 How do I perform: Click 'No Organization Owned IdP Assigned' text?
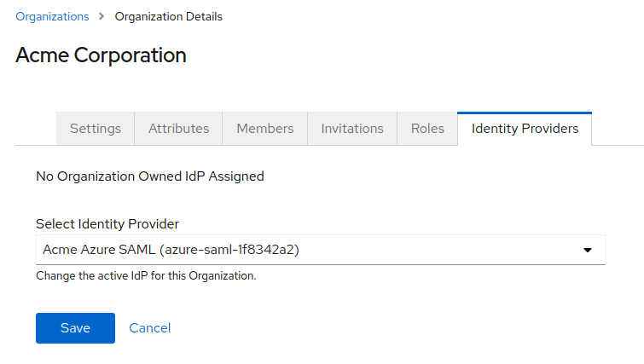(150, 176)
